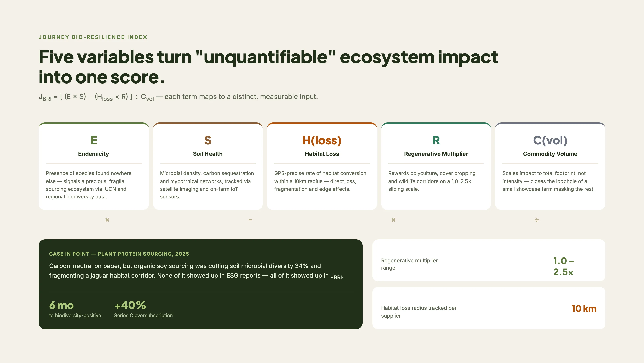Select the 6 mo biodiversity-positive stat
644x363 pixels.
click(x=75, y=309)
